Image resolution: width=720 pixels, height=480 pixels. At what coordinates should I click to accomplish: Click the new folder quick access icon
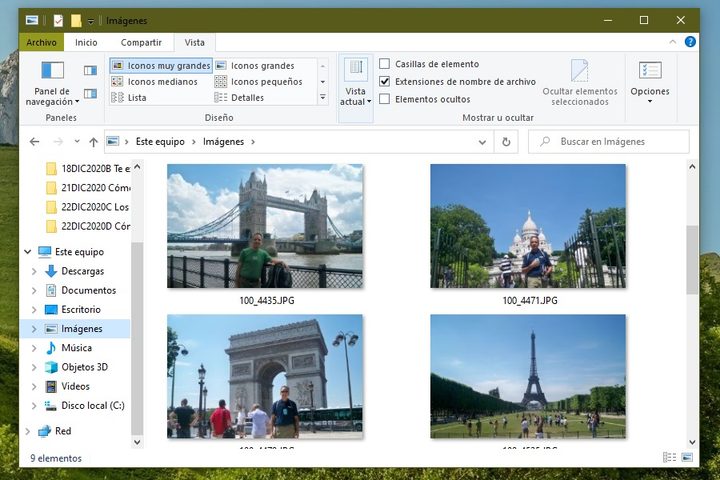76,21
